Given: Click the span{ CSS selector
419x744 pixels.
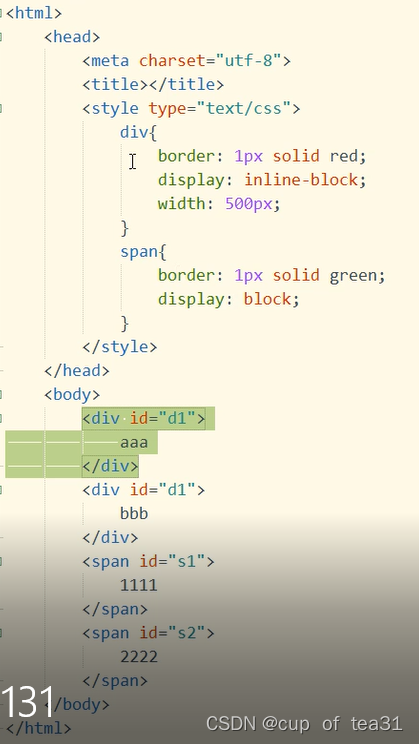Looking at the screenshot, I should tap(143, 251).
